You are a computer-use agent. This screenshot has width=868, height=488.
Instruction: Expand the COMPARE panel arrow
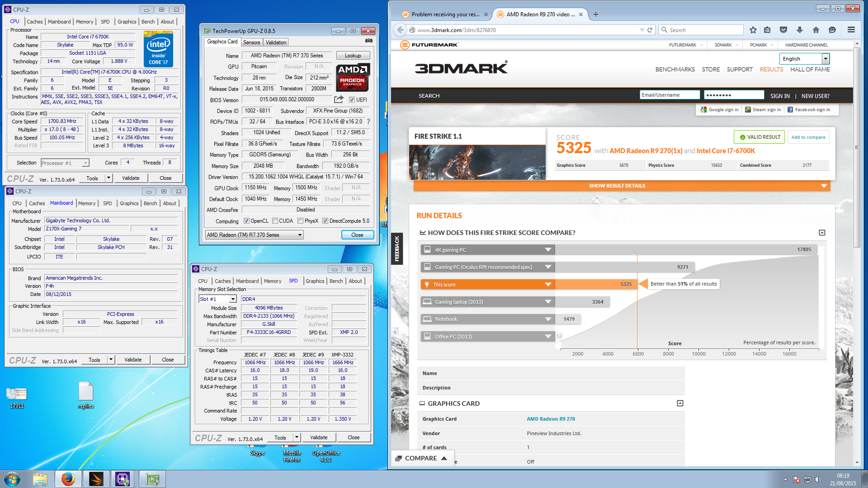(x=444, y=458)
